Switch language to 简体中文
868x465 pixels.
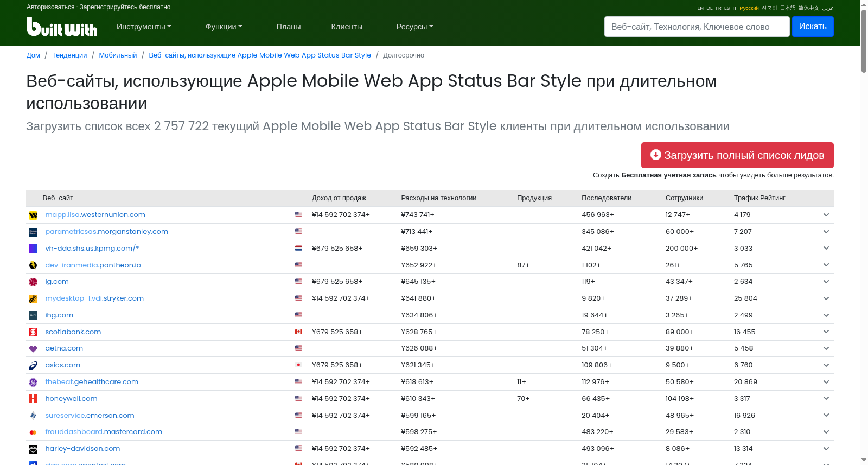coord(808,8)
